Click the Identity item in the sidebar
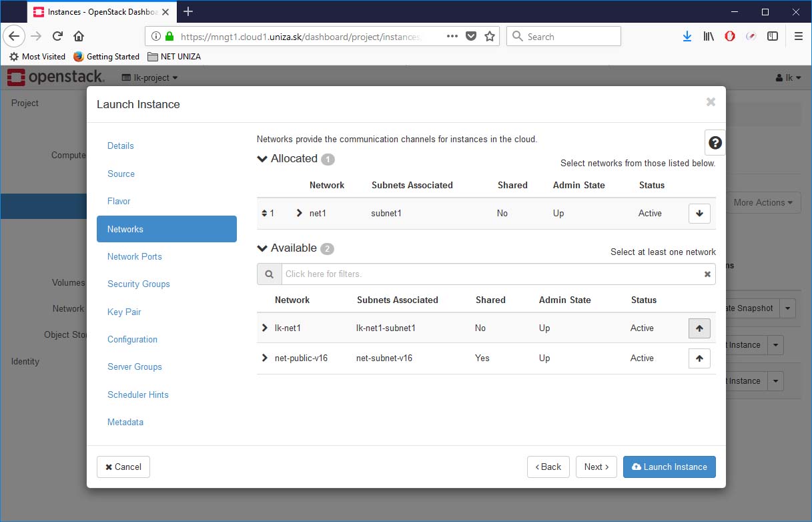This screenshot has height=522, width=812. (25, 361)
